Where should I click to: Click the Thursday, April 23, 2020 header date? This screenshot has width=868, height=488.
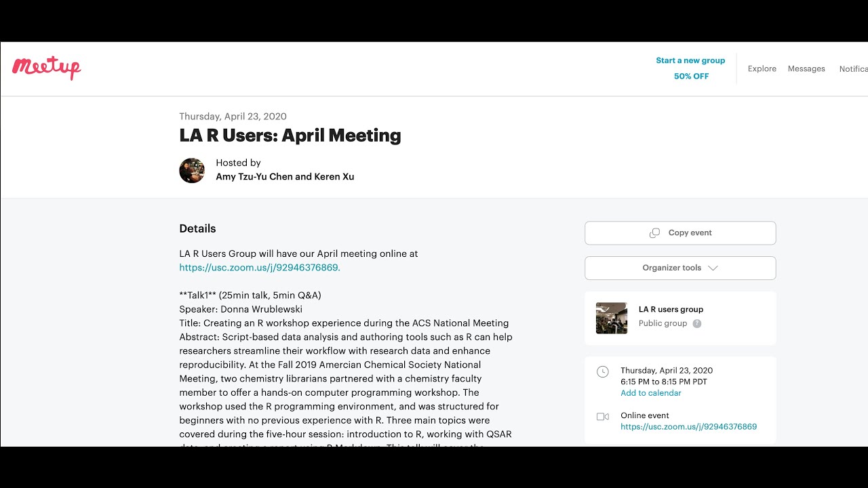coord(233,117)
